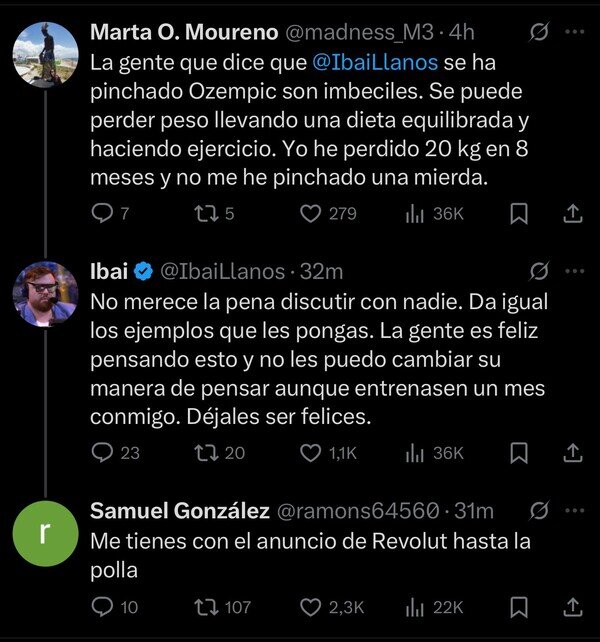The width and height of the screenshot is (600, 642).
Task: Bookmark Marta O. Moureno's tweet
Action: coord(519,213)
